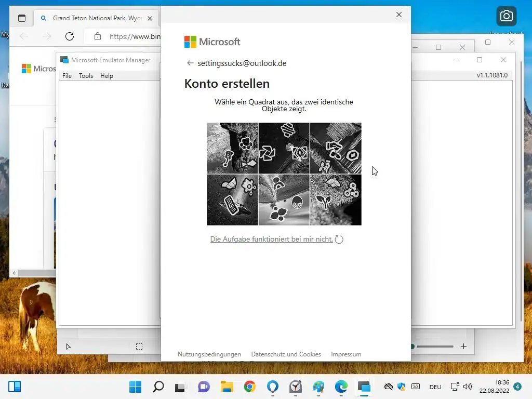
Task: Click the zoom slider in bottom window
Action: pos(432,347)
